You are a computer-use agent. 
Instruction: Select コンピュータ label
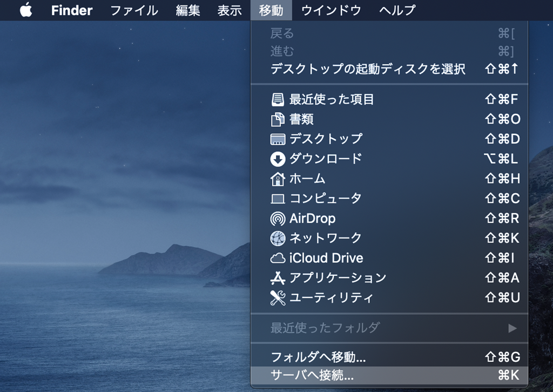coord(326,199)
